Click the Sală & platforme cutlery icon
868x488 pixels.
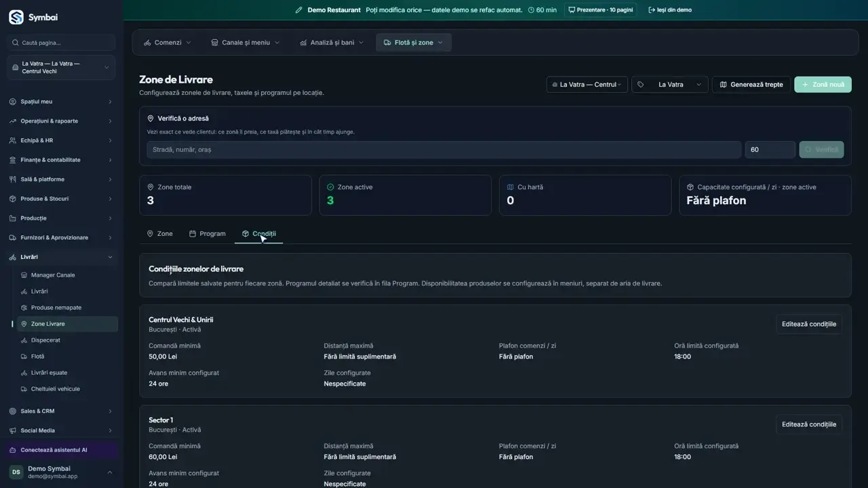[x=13, y=180]
